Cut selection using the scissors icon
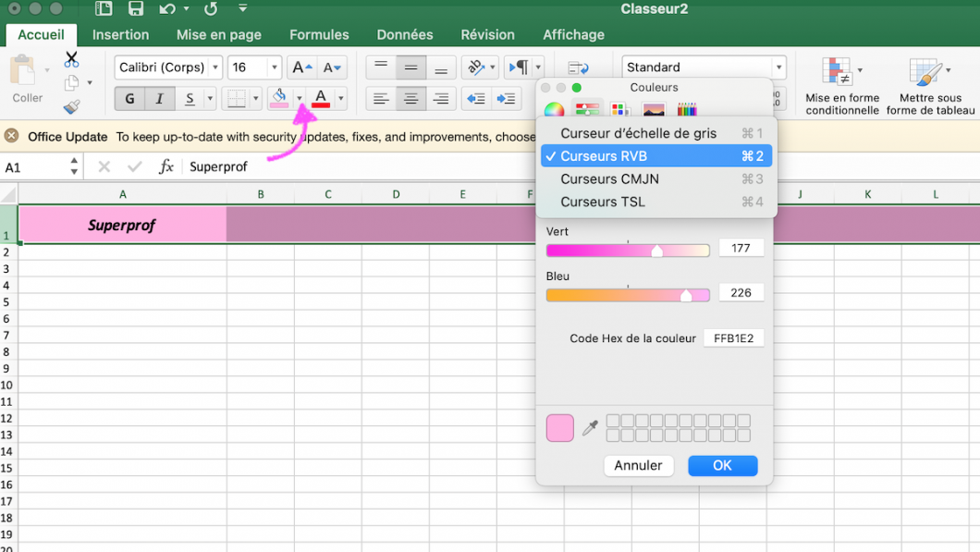Viewport: 980px width, 552px height. coord(69,58)
